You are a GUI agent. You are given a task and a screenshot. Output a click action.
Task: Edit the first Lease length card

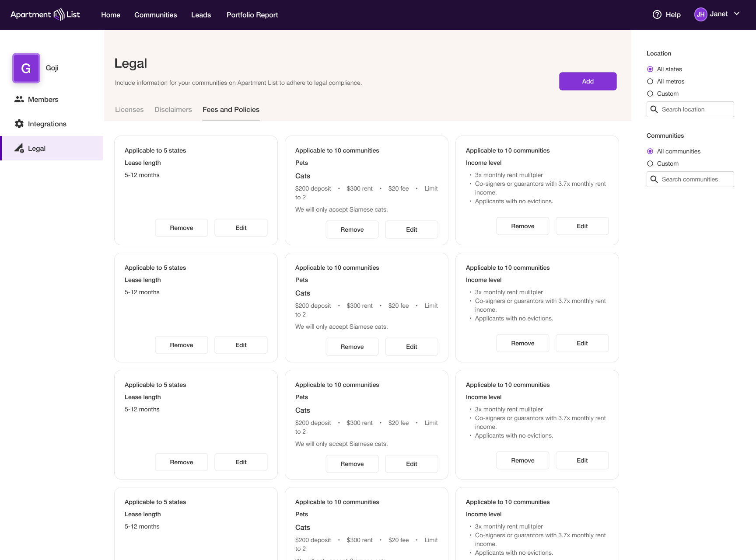[x=241, y=228]
